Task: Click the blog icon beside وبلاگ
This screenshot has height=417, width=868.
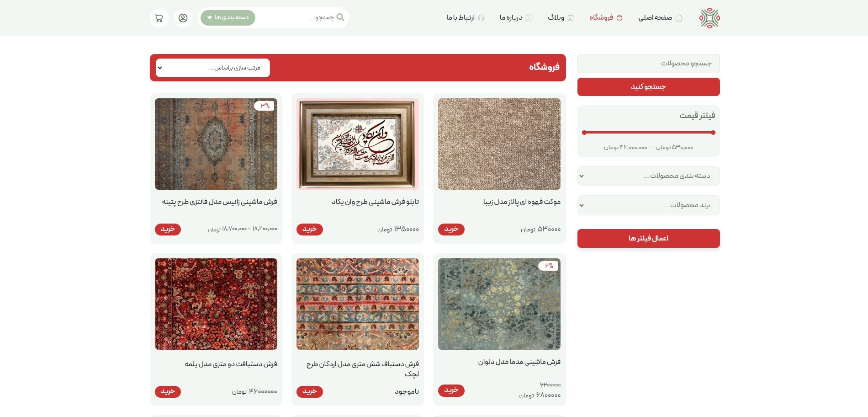Action: click(571, 18)
